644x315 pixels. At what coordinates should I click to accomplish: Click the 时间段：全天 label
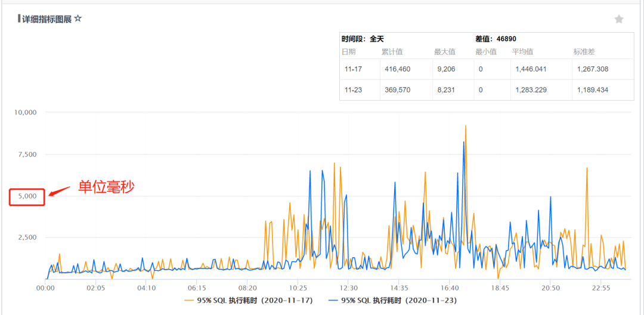click(x=363, y=39)
